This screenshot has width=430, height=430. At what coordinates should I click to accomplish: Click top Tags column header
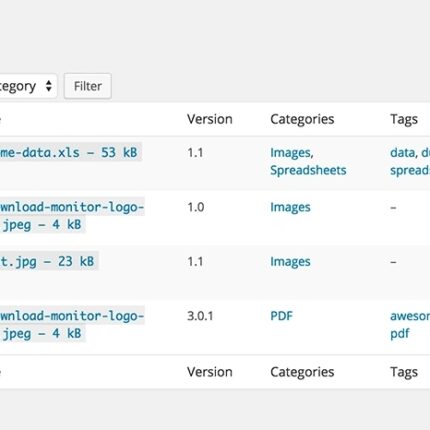click(404, 120)
